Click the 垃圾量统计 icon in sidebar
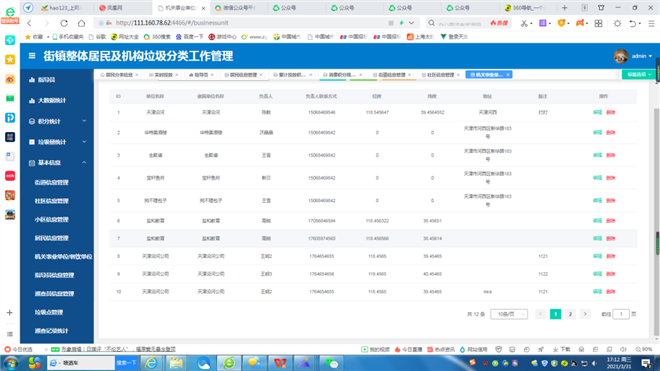This screenshot has width=660, height=371. pyautogui.click(x=32, y=142)
